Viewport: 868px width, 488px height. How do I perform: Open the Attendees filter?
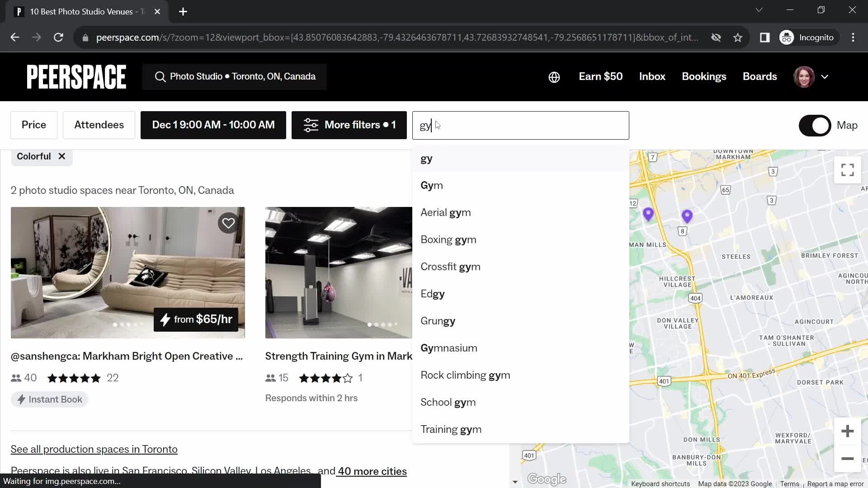coord(99,125)
